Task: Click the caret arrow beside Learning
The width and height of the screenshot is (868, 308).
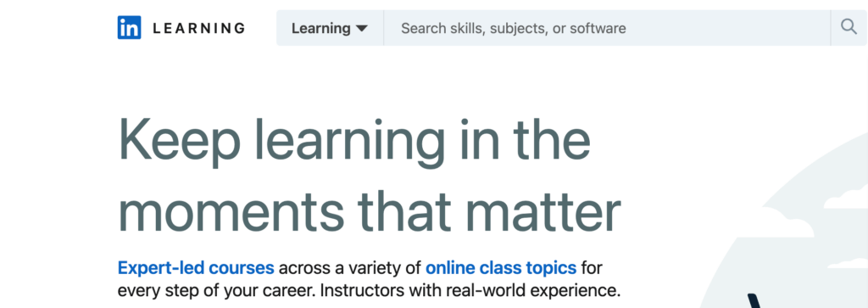Action: click(x=361, y=28)
